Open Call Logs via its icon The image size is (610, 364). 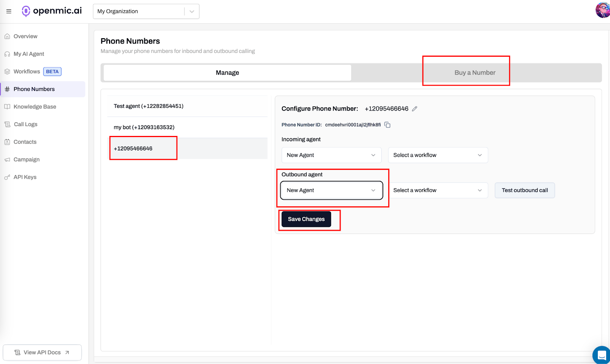pos(7,124)
